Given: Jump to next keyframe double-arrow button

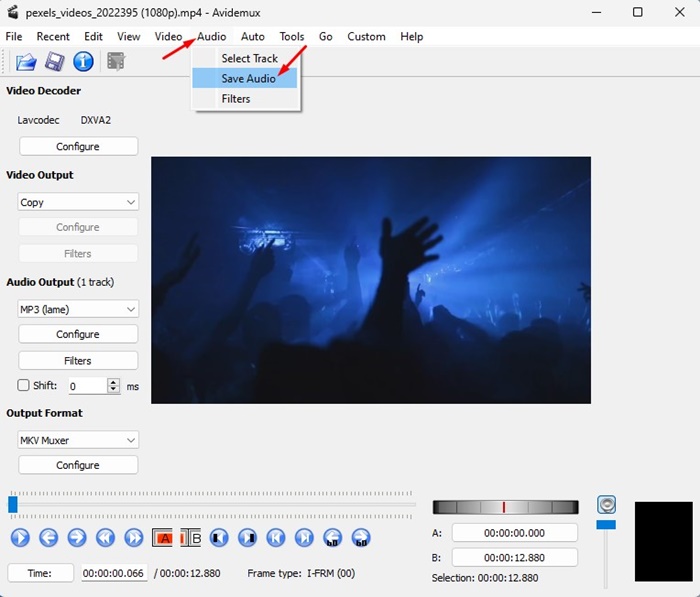Looking at the screenshot, I should tap(134, 538).
